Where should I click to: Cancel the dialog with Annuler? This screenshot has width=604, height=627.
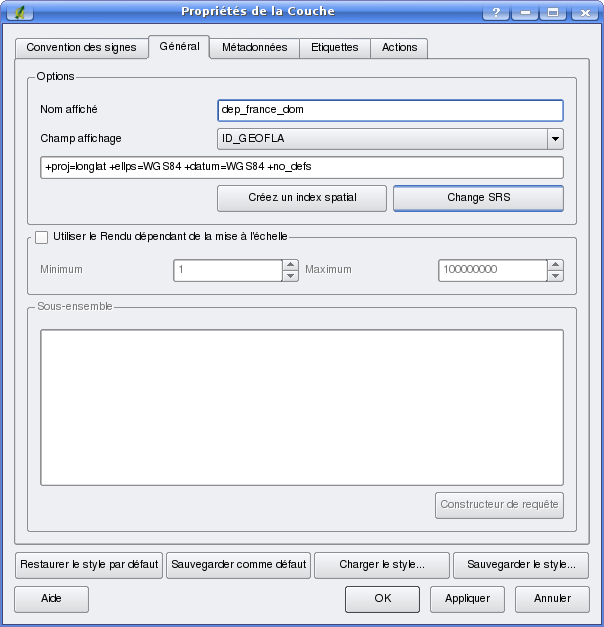[x=552, y=599]
